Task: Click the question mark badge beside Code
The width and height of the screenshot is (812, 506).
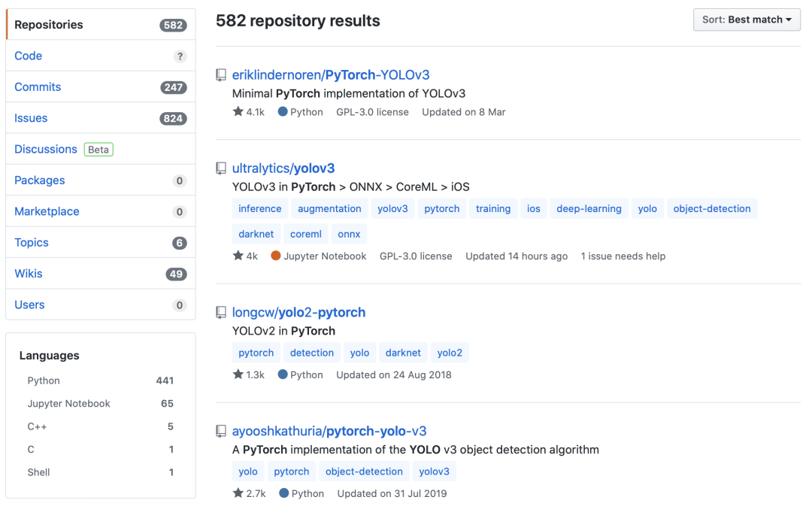Action: pyautogui.click(x=179, y=56)
